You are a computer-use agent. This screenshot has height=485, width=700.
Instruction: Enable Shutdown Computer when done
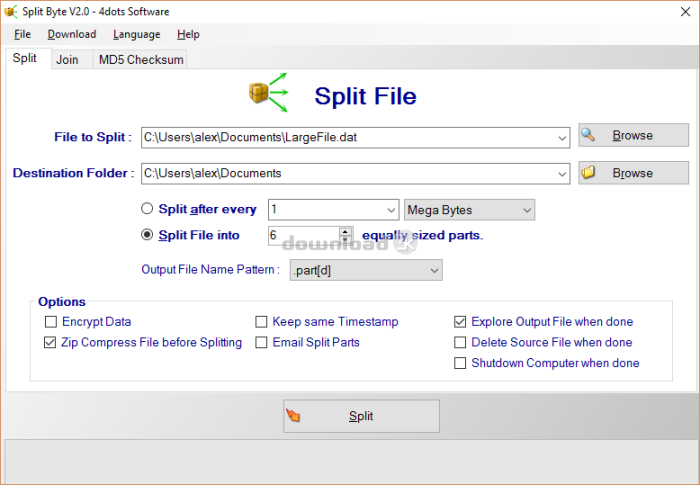click(460, 363)
